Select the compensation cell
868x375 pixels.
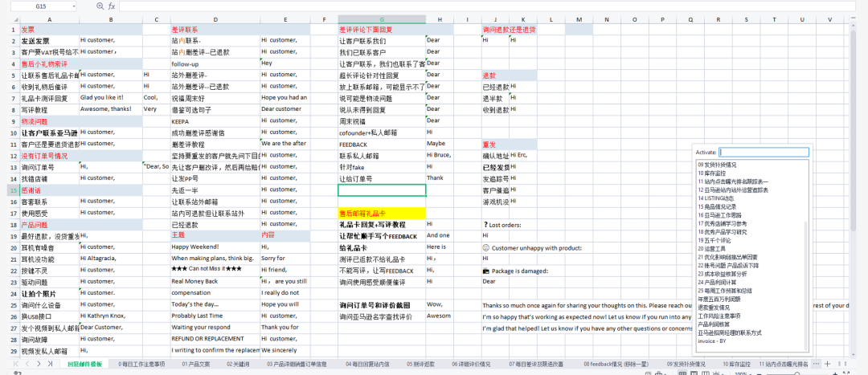point(215,292)
